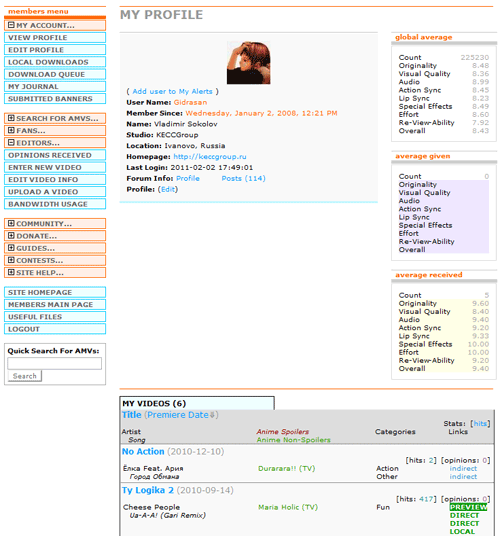Image resolution: width=500 pixels, height=536 pixels.
Task: Click the user avatar picture
Action: point(248,63)
